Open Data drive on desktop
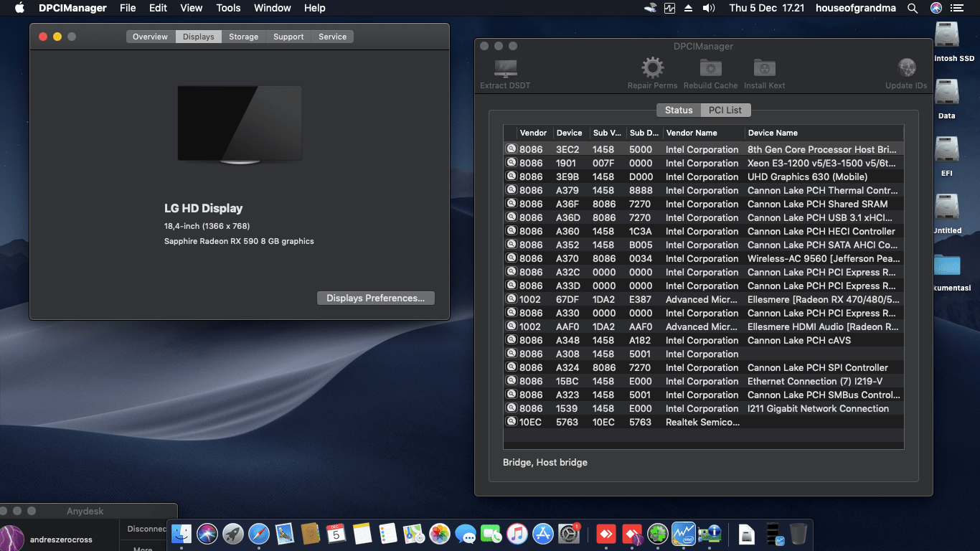980x551 pixels. 947,100
